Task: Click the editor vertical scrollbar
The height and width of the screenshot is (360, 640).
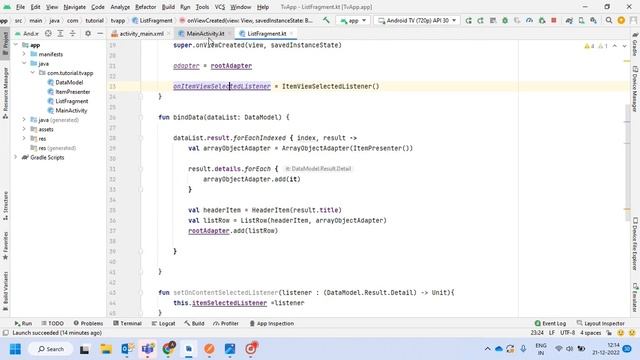Action: tap(627, 163)
